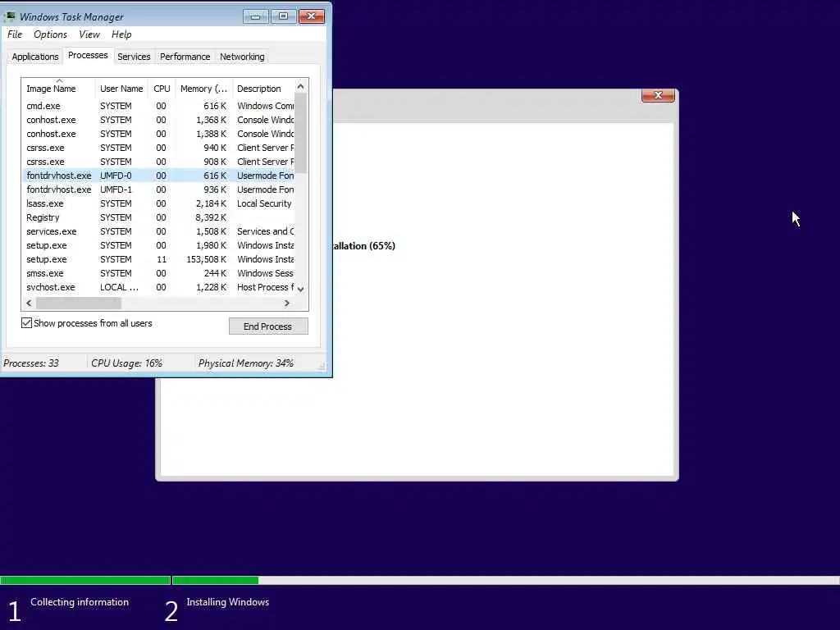
Task: Click the Collecting information progress bar
Action: pyautogui.click(x=85, y=580)
